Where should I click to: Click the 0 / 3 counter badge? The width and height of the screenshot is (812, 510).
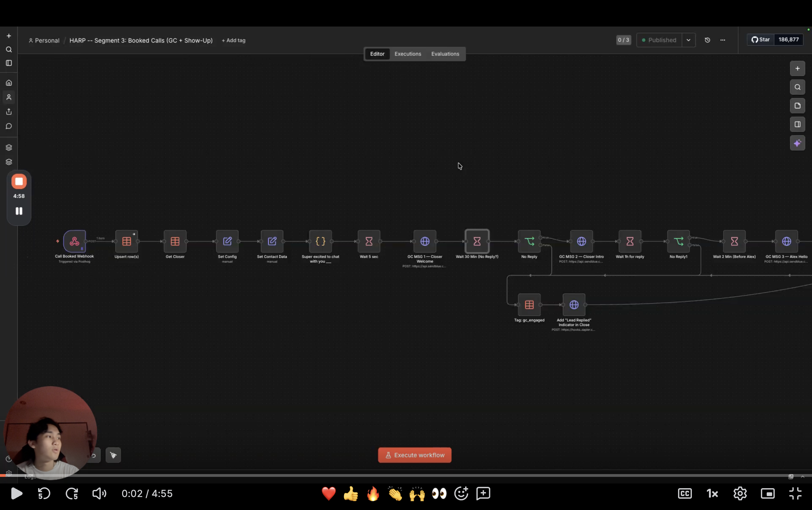pos(624,40)
